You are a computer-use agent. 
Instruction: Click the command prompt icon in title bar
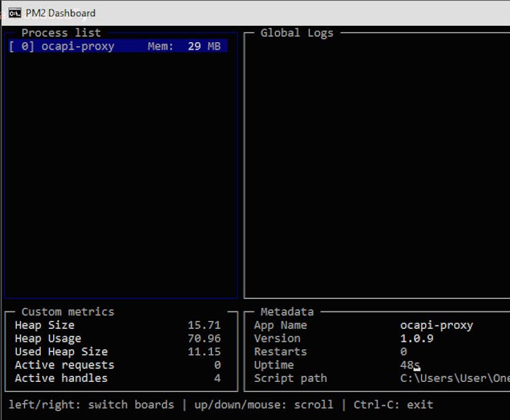click(x=14, y=13)
